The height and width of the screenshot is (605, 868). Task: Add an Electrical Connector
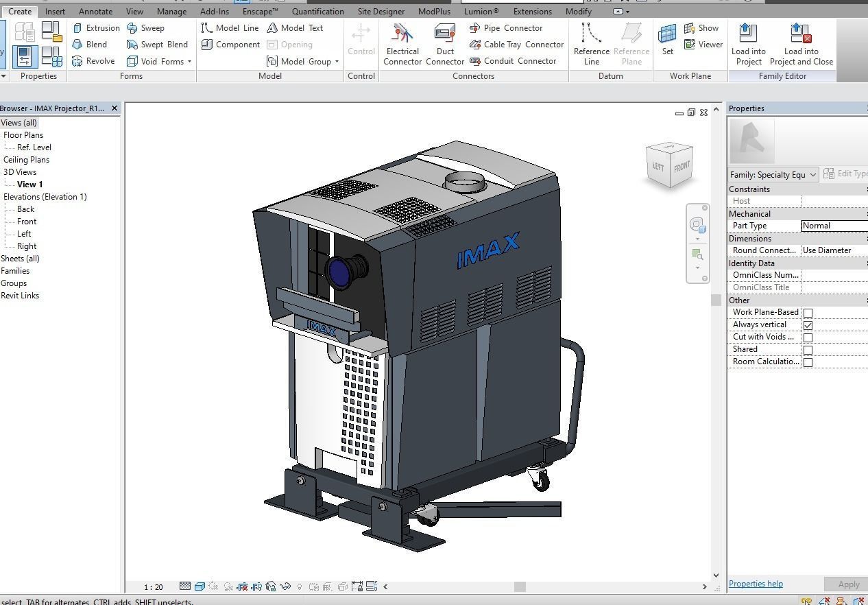point(402,45)
